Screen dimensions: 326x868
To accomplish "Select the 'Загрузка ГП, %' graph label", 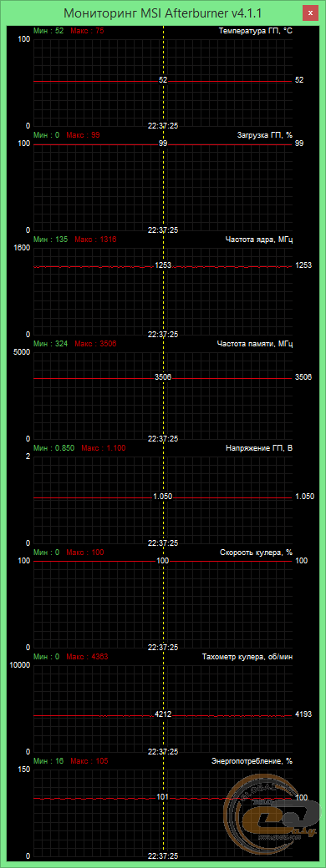I will (265, 134).
